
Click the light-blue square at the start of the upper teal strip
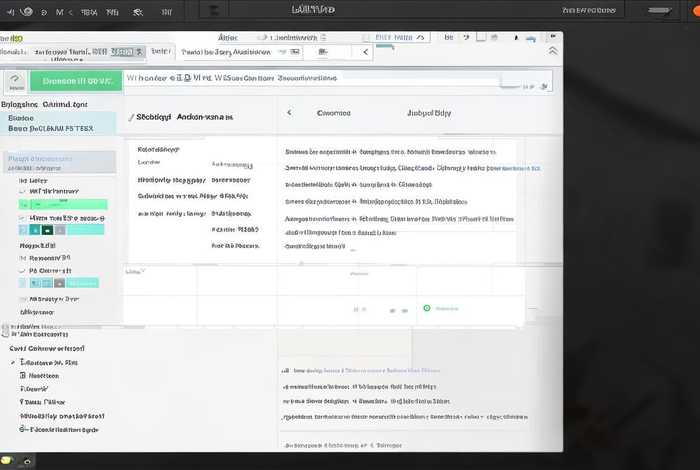23,230
